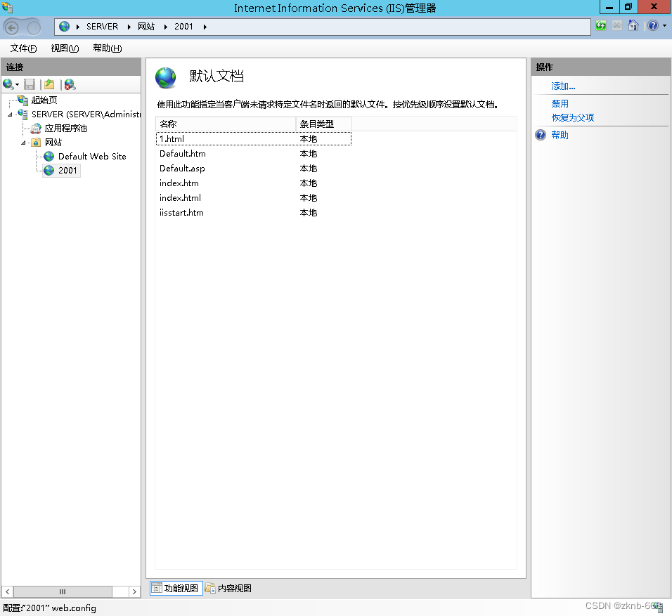Click the Create new connection globe icon
Viewport: 672px width, 616px height.
pos(8,84)
